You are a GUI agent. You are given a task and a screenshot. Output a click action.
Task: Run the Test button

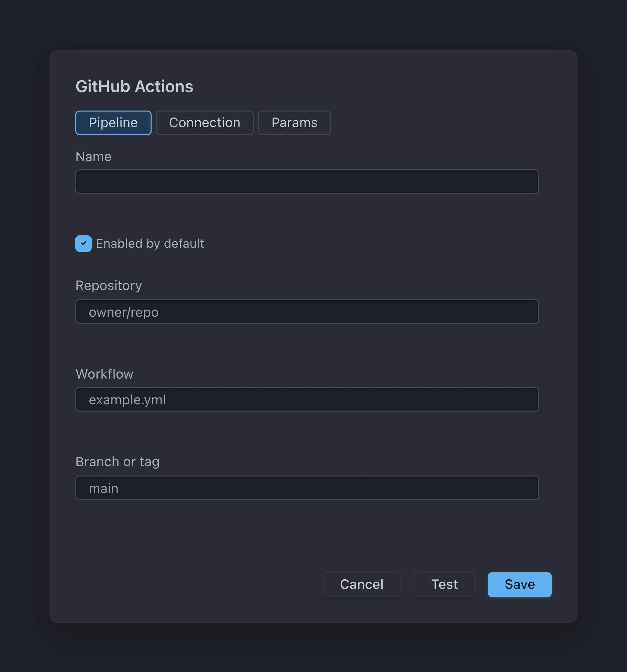444,584
